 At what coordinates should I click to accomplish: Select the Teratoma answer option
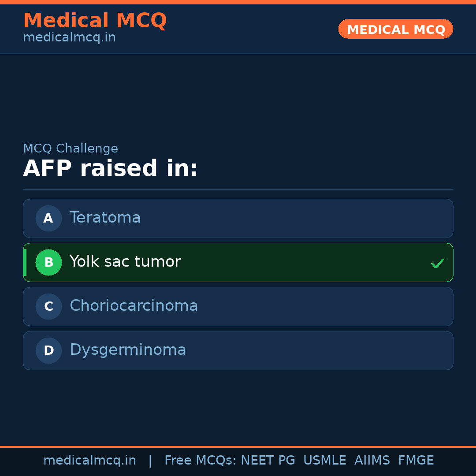click(x=105, y=218)
